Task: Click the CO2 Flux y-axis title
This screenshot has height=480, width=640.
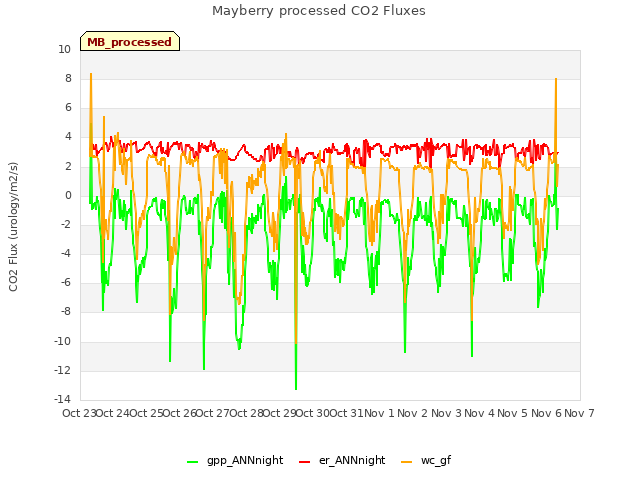Action: pyautogui.click(x=13, y=227)
